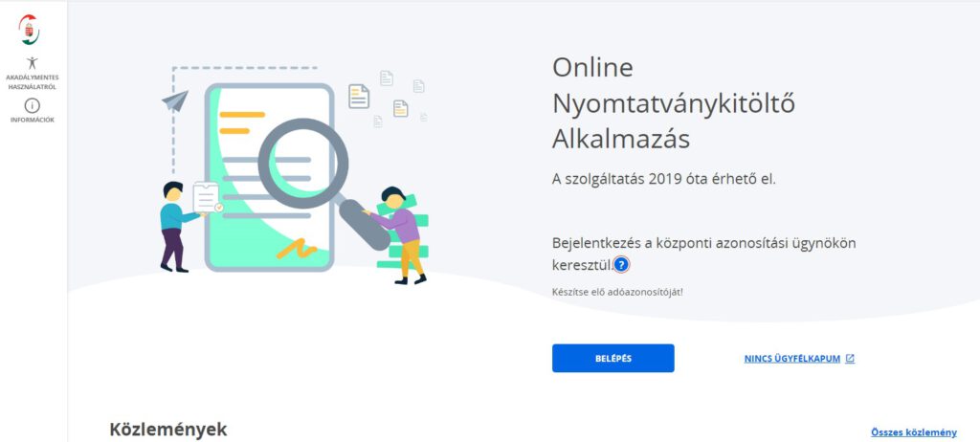This screenshot has height=442, width=980.
Task: Click the BELÉPÉS login button
Action: tap(613, 358)
